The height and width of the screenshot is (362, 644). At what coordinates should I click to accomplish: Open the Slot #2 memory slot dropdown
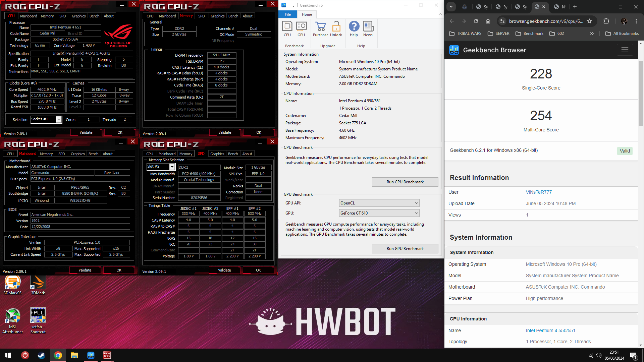click(x=172, y=167)
